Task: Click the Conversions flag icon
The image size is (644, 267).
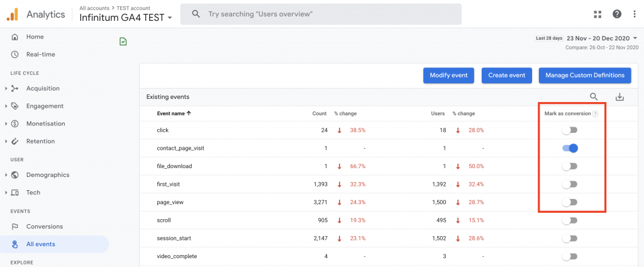Action: coord(15,227)
